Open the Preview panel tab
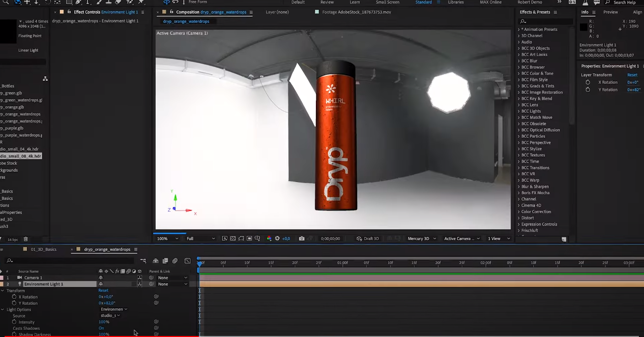644x337 pixels. click(x=610, y=12)
